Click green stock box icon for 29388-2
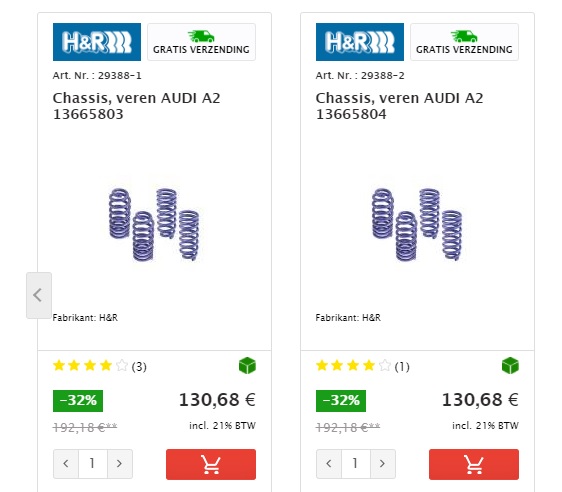The image size is (562, 492). [x=510, y=366]
